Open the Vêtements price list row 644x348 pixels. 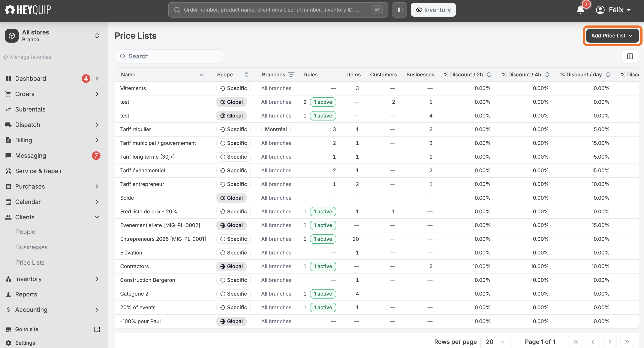(x=376, y=88)
